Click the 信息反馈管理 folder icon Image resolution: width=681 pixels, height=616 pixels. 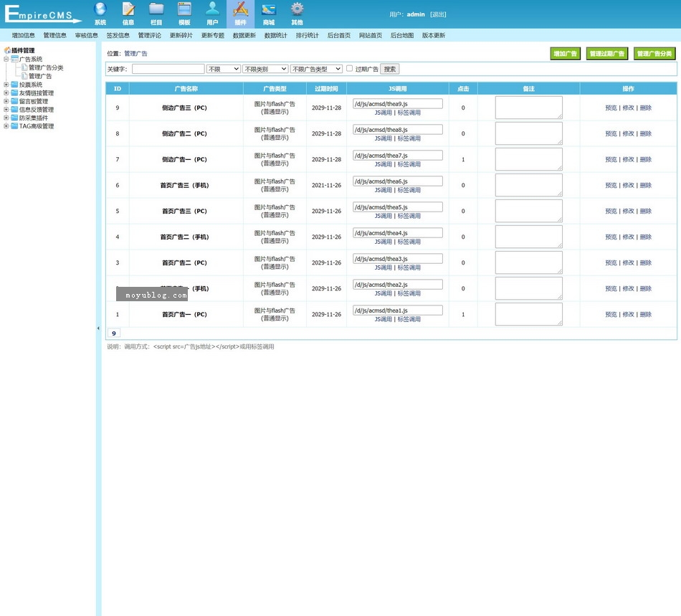point(15,110)
